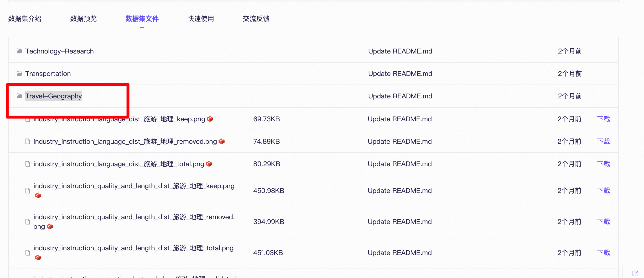Download the 451.03KB total.png file
Screen dimensions: 644x278
603,253
